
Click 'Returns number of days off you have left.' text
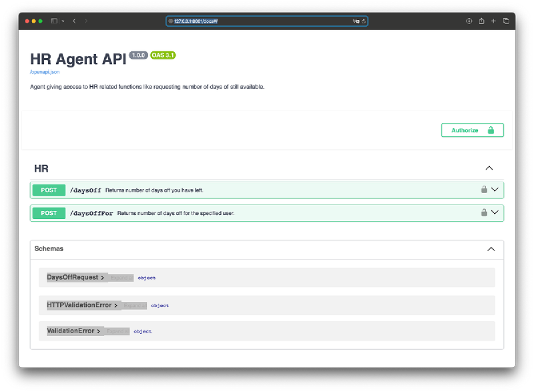pos(154,190)
